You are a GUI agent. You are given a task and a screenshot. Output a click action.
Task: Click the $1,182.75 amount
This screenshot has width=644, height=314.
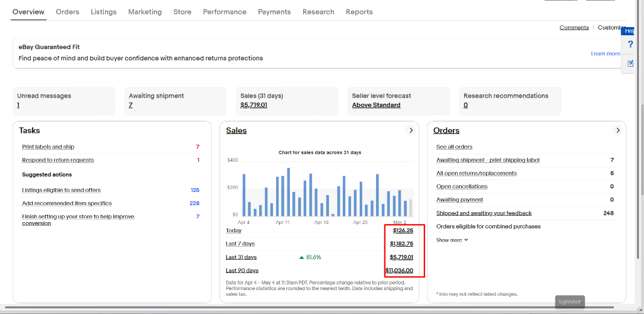[401, 244]
